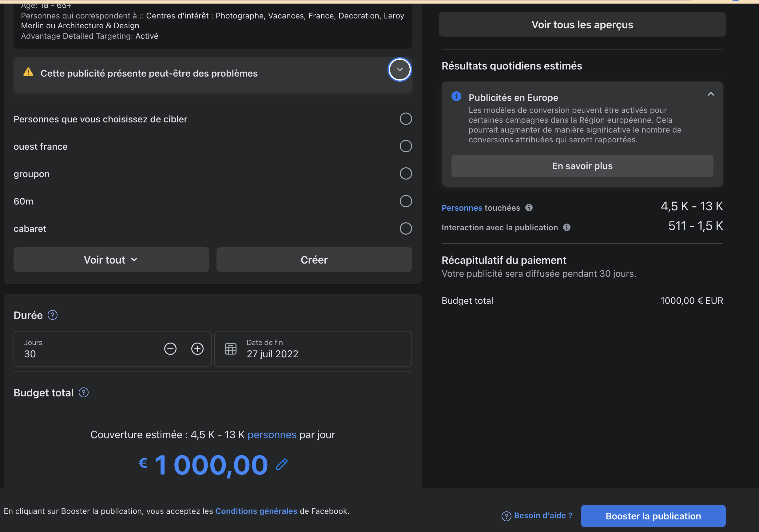The image size is (759, 532).
Task: Open the Voir tout dropdown
Action: 111,260
